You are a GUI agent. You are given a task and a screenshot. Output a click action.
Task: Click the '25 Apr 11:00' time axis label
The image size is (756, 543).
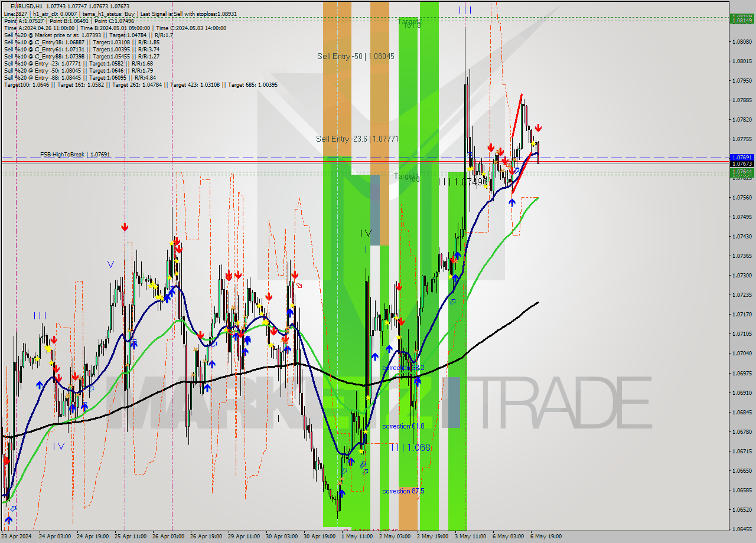click(x=131, y=537)
